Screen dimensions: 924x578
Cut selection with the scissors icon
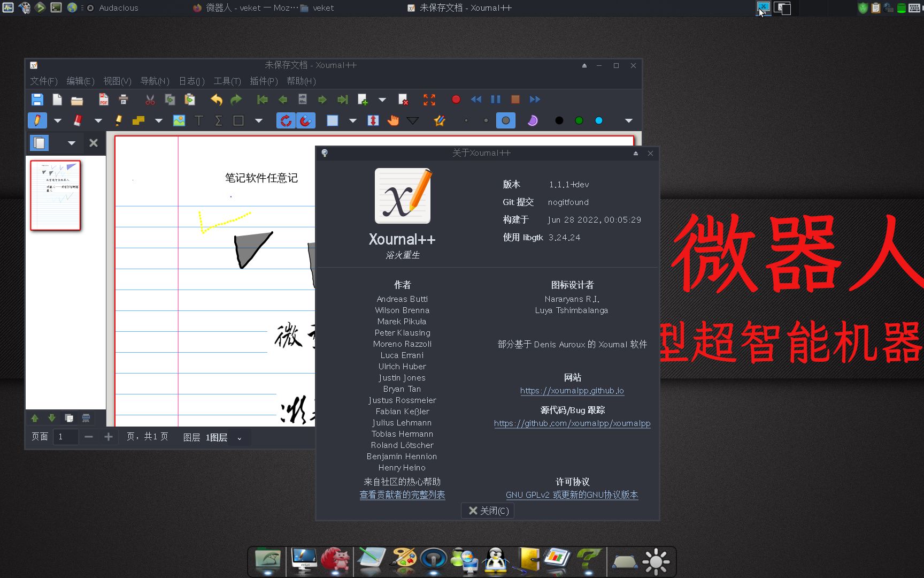(x=150, y=100)
